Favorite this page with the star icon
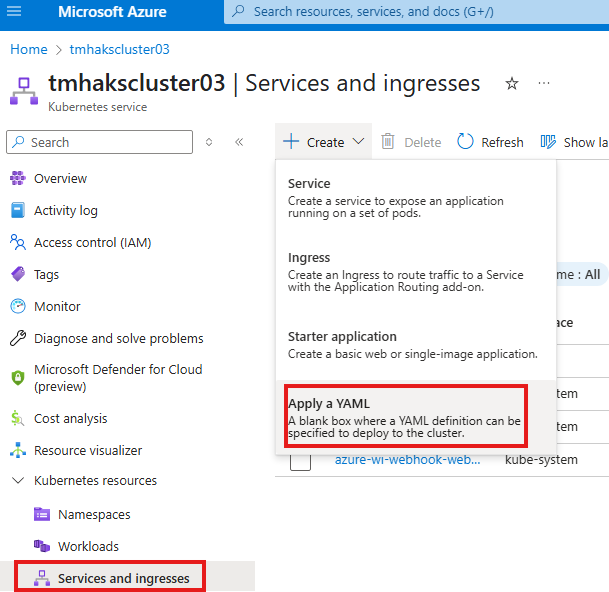This screenshot has height=592, width=609. 512,83
